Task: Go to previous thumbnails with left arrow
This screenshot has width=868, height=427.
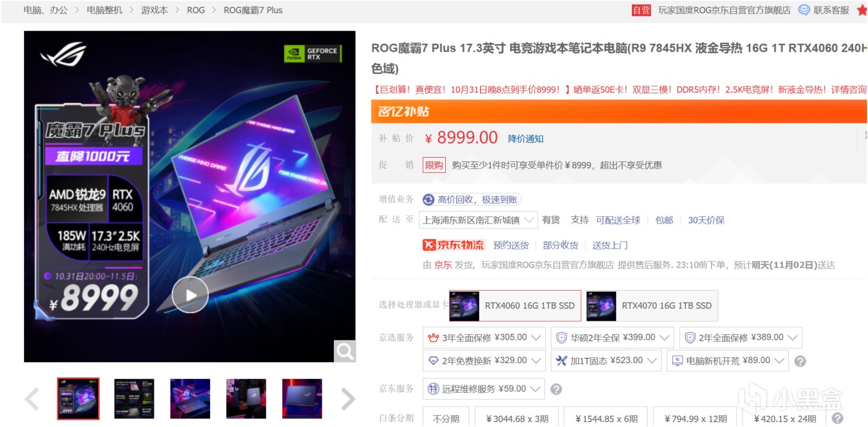Action: point(32,399)
